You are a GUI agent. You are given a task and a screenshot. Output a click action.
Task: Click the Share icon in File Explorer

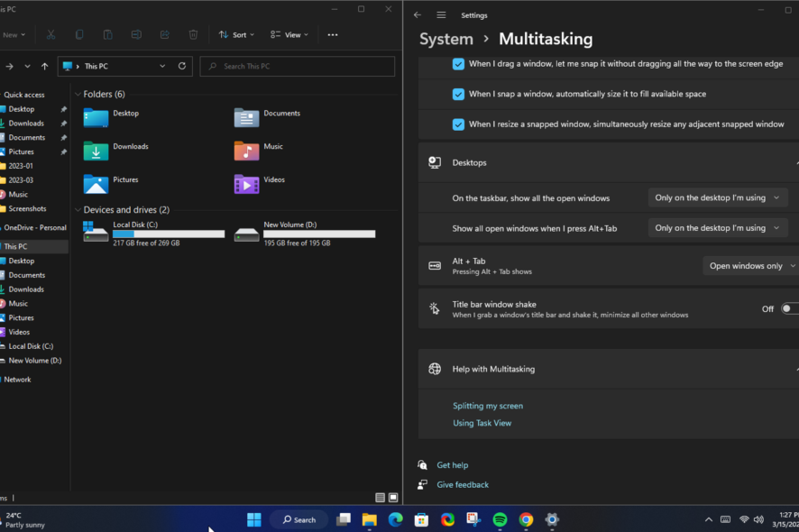click(x=163, y=34)
